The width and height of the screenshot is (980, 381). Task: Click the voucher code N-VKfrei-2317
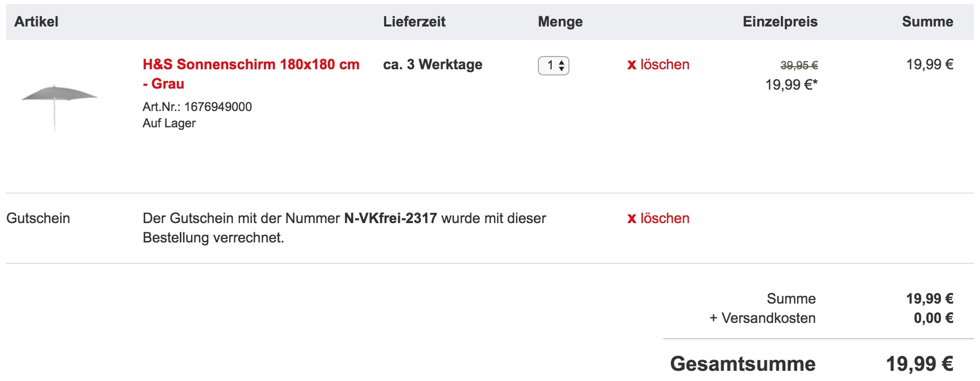pyautogui.click(x=390, y=219)
